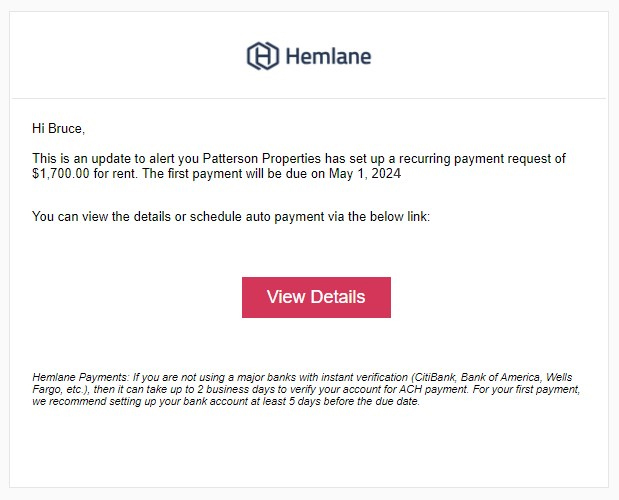
Task: Click the 'Hemlane Payments:' italic label
Action: [x=81, y=377]
